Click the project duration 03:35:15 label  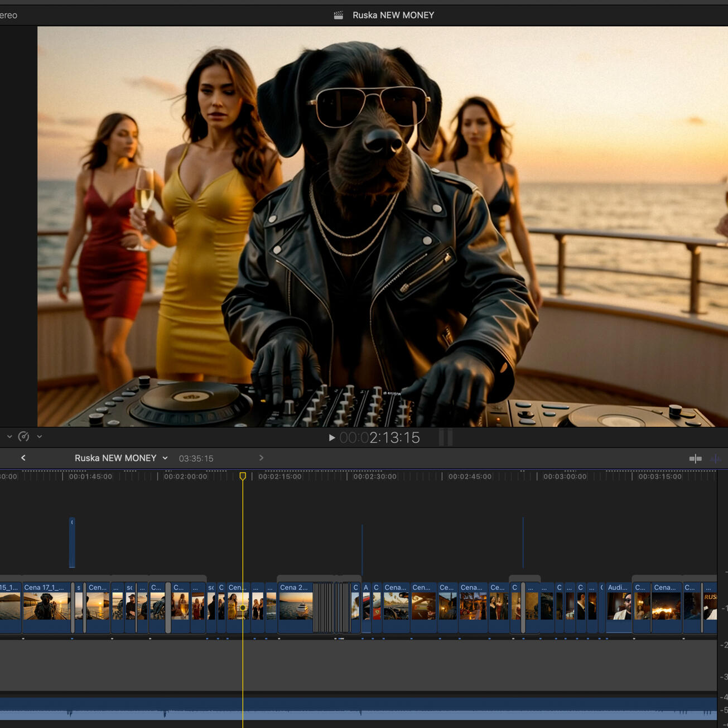coord(196,459)
